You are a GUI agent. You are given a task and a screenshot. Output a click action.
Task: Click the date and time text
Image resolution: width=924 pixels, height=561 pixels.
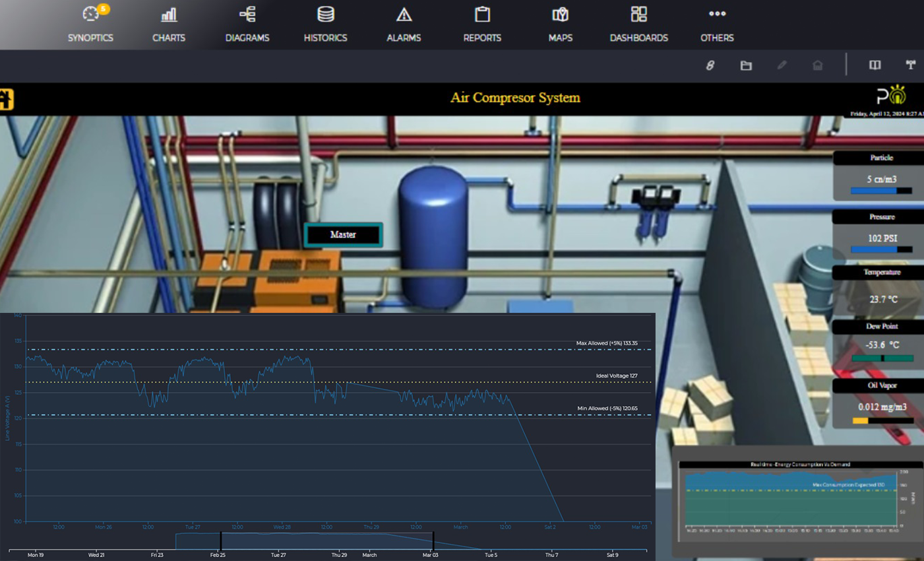pos(886,114)
